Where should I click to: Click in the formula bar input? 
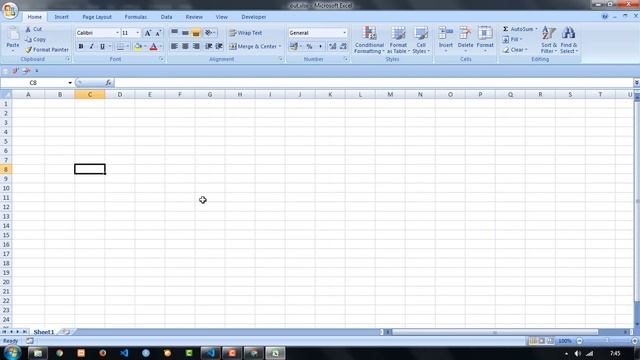click(373, 83)
